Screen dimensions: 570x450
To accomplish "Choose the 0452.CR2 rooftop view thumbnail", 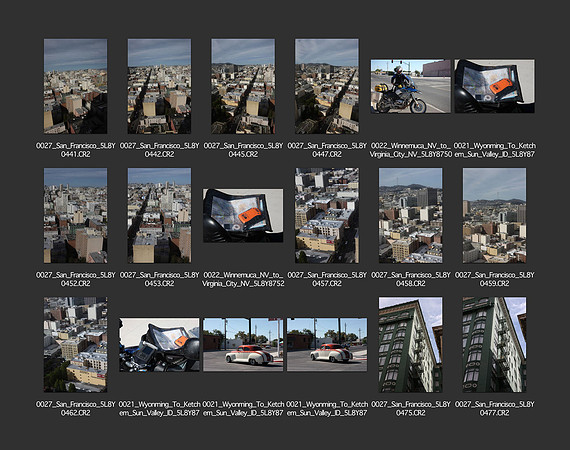I will pos(75,215).
